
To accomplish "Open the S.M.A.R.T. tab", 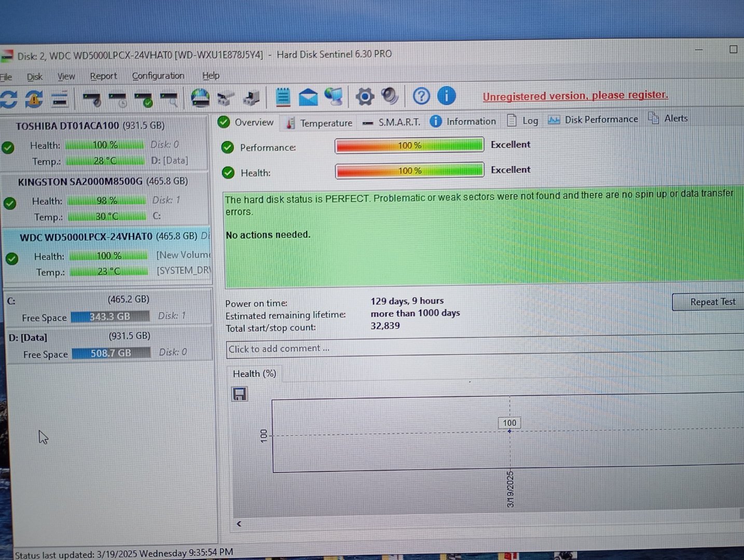I will 392,122.
